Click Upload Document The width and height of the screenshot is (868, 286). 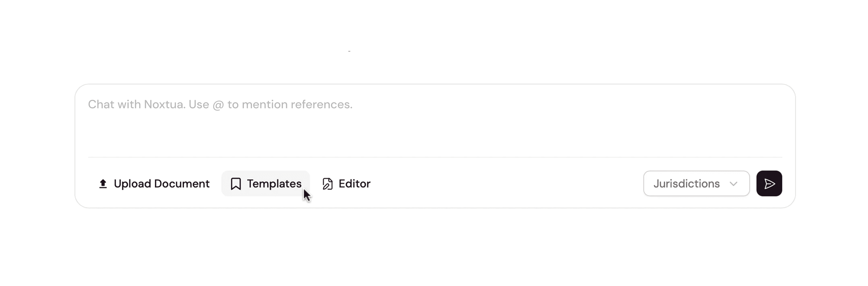154,184
